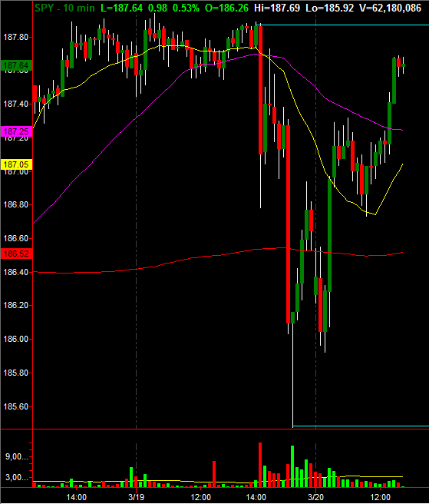This screenshot has width=429, height=504.
Task: Click the first 14:00 time axis label
Action: click(x=76, y=497)
